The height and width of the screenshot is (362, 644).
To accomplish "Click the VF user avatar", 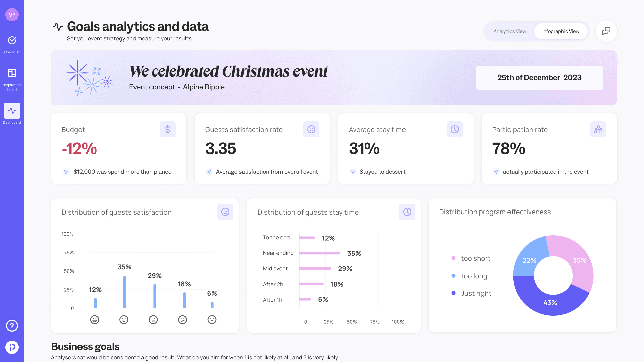I will (12, 15).
